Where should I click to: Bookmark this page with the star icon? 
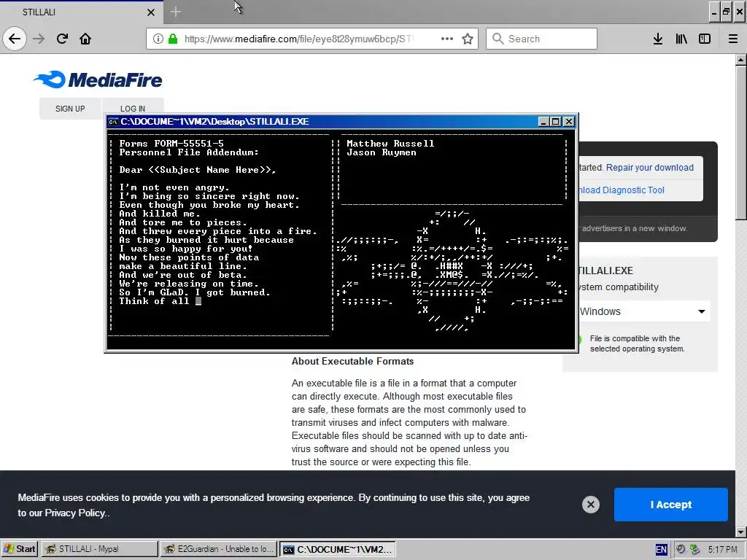pyautogui.click(x=468, y=39)
